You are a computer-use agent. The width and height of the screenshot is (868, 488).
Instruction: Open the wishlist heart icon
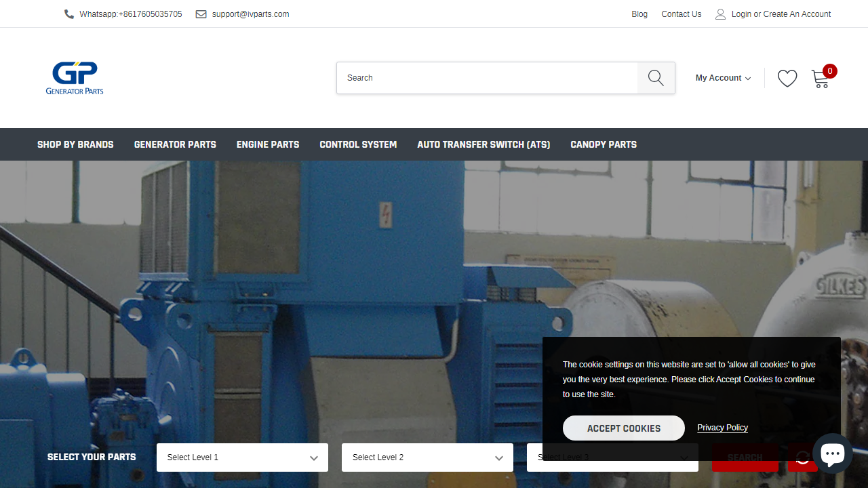(787, 79)
